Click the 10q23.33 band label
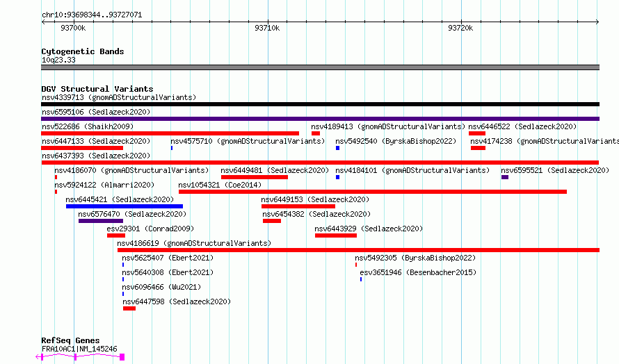This screenshot has width=619, height=364. 58,60
